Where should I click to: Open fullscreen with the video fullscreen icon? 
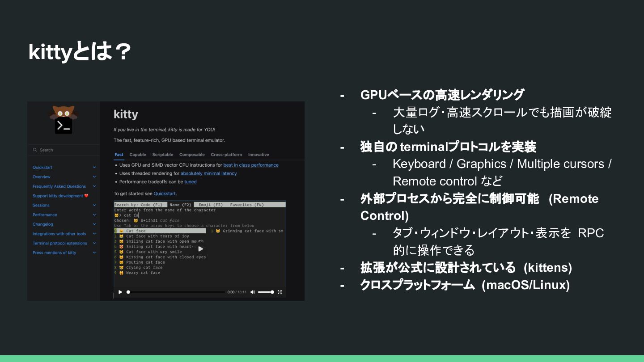pos(280,292)
